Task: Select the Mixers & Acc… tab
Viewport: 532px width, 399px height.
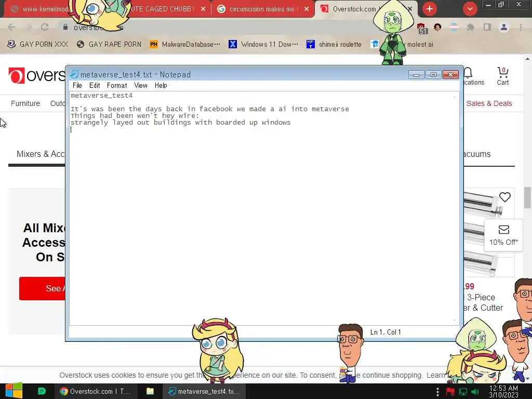Action: (41, 154)
